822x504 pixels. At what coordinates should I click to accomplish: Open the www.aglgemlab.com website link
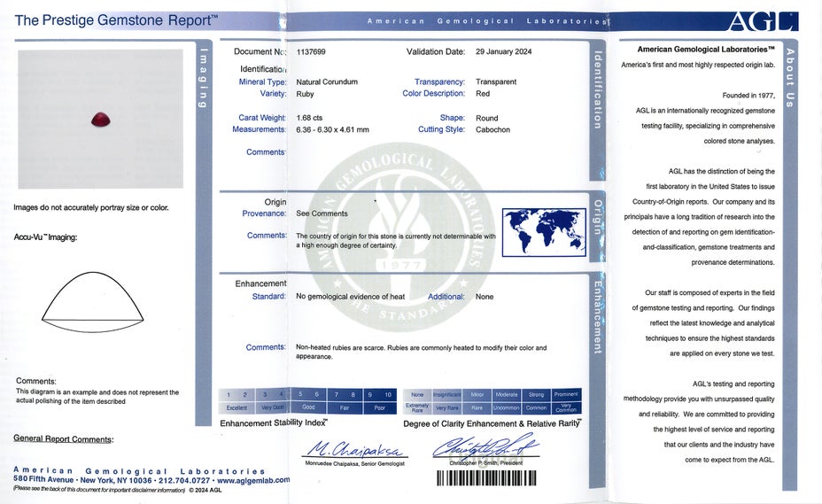click(x=252, y=480)
